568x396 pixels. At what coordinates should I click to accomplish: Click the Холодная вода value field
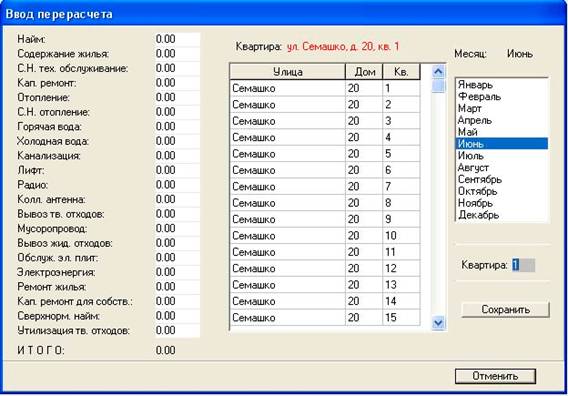tap(177, 141)
